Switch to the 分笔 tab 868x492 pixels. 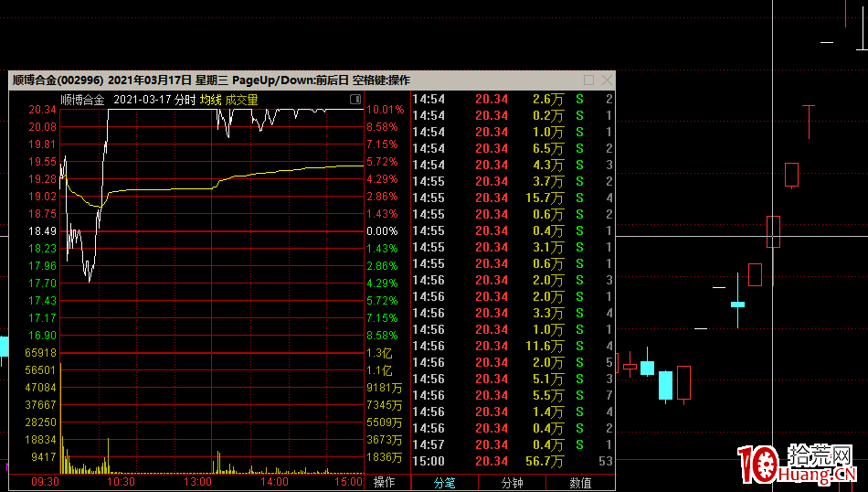pos(445,482)
